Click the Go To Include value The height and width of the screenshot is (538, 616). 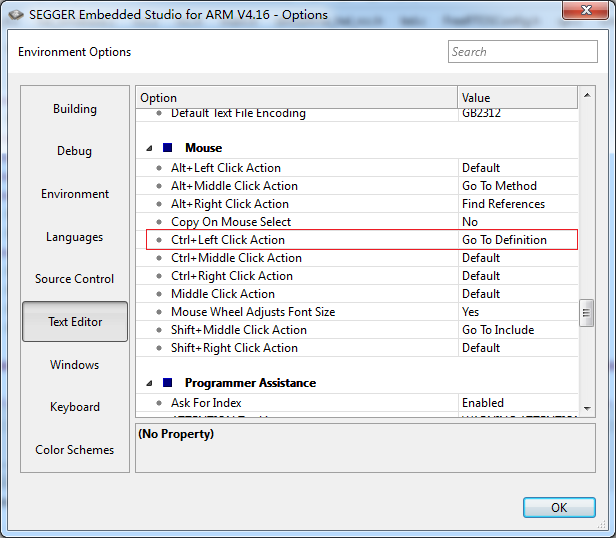[498, 330]
